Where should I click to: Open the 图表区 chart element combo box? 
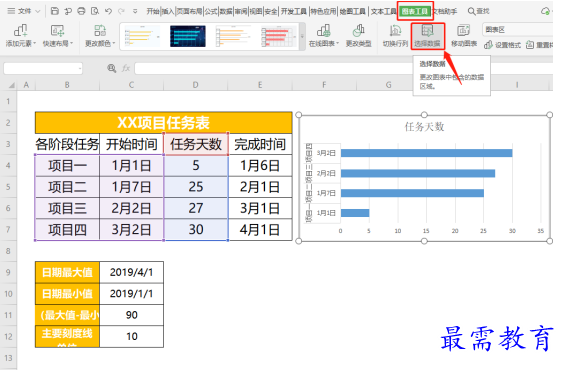pyautogui.click(x=518, y=30)
